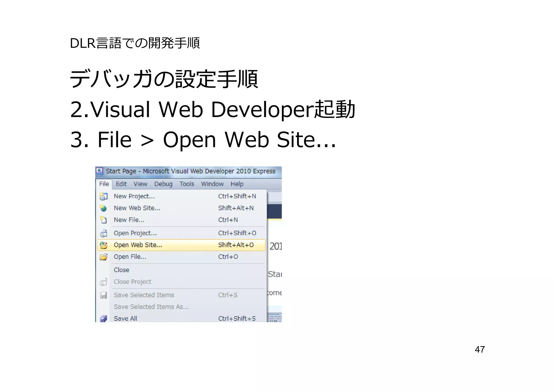This screenshot has width=555, height=392.
Task: Click the Shift+Alt+N shortcut text
Action: pyautogui.click(x=236, y=208)
